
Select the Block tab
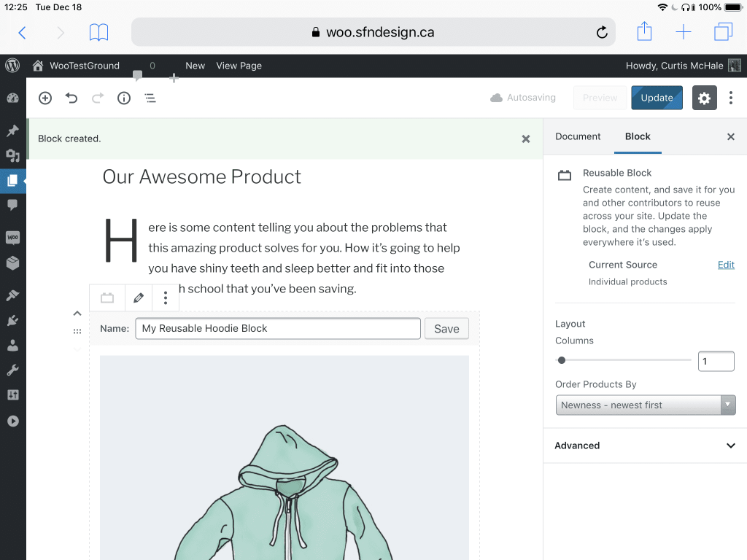point(638,136)
